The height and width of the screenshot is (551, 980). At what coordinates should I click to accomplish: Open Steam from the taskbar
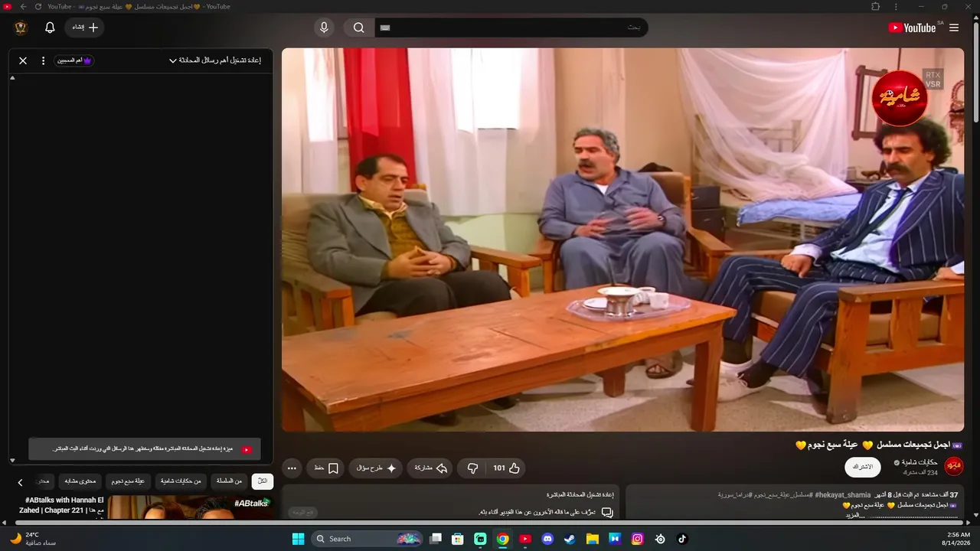pyautogui.click(x=570, y=539)
